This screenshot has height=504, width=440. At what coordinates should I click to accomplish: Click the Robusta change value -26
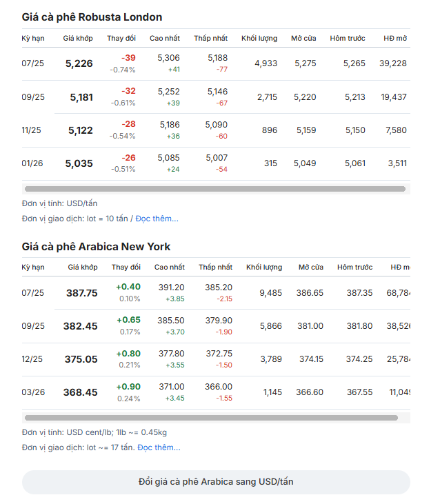coord(128,158)
